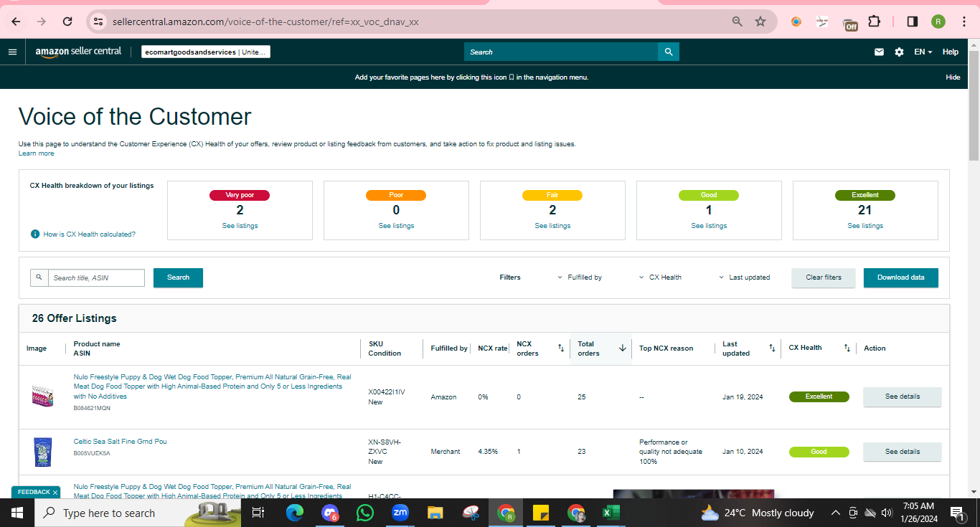Open Chrome profile avatar R

[x=938, y=22]
